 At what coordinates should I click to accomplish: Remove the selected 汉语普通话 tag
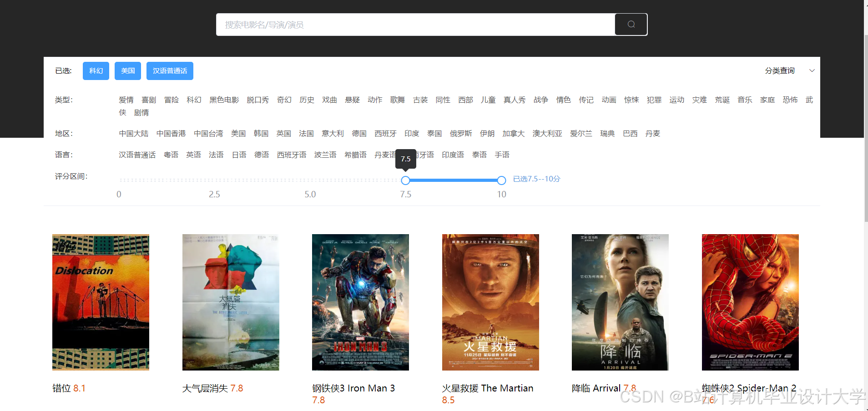(x=170, y=71)
